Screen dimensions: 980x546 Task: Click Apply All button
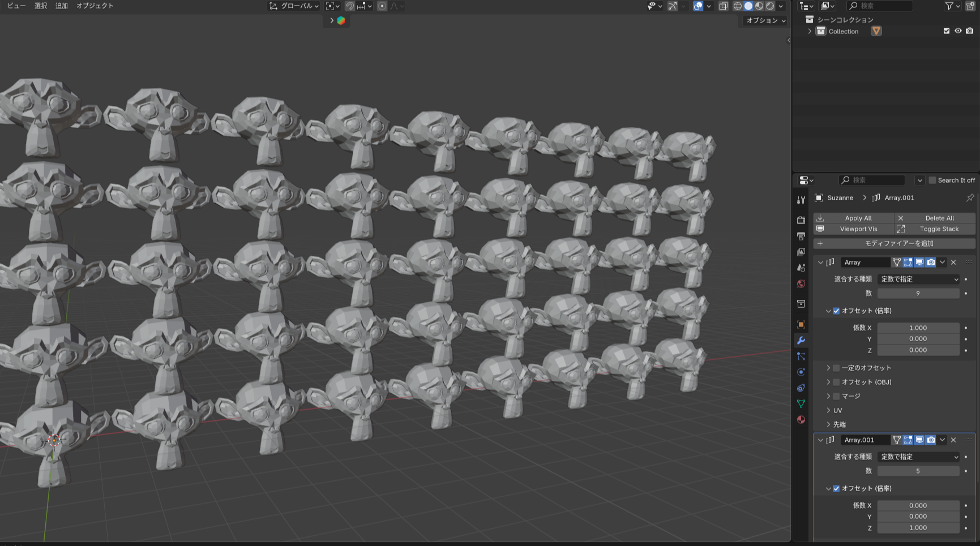tap(854, 218)
